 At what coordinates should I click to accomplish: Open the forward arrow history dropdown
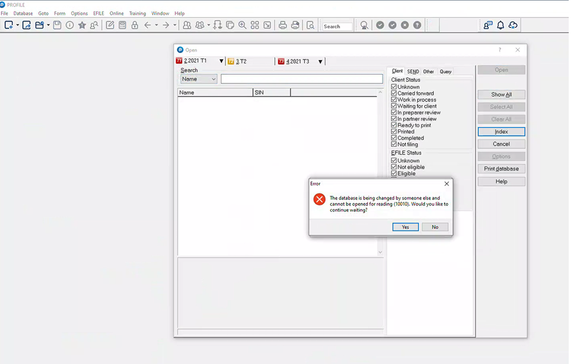pos(174,25)
